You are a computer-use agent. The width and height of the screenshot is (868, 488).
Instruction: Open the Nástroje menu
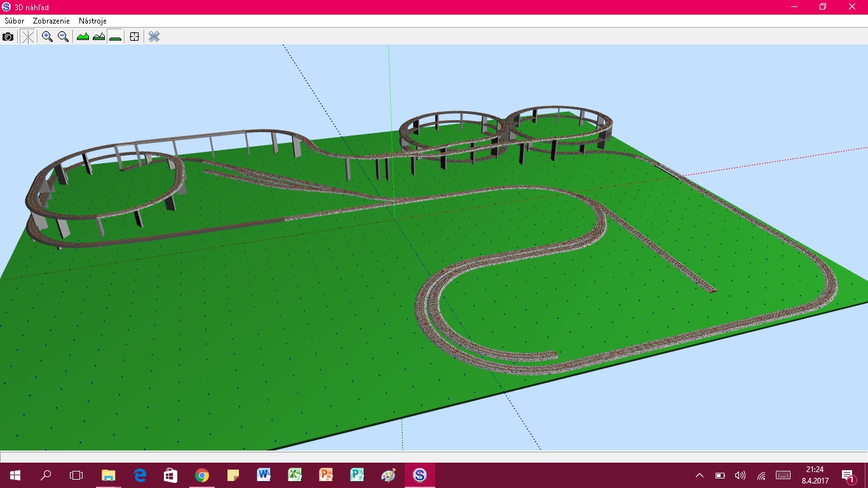pyautogui.click(x=93, y=21)
